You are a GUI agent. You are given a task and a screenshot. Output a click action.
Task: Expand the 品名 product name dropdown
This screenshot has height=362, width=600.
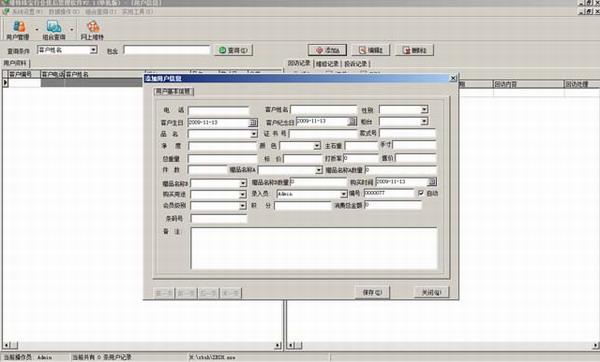pyautogui.click(x=254, y=134)
